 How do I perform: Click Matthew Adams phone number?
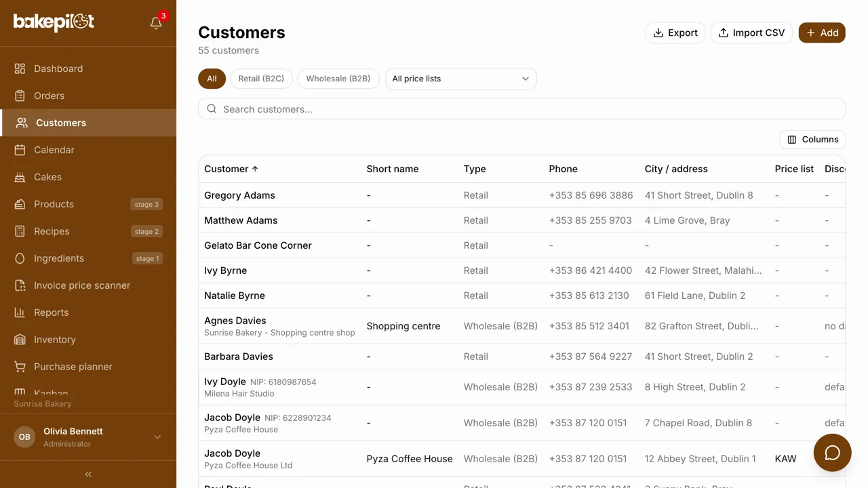click(x=590, y=220)
